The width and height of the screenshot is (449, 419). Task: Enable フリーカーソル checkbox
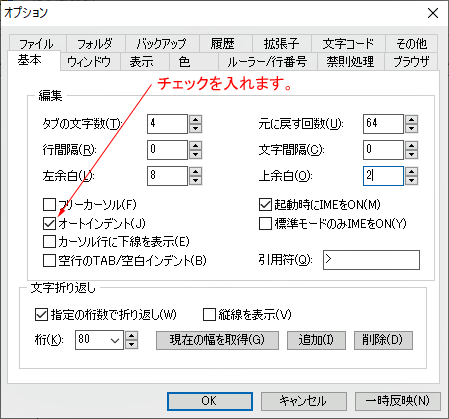coord(49,204)
